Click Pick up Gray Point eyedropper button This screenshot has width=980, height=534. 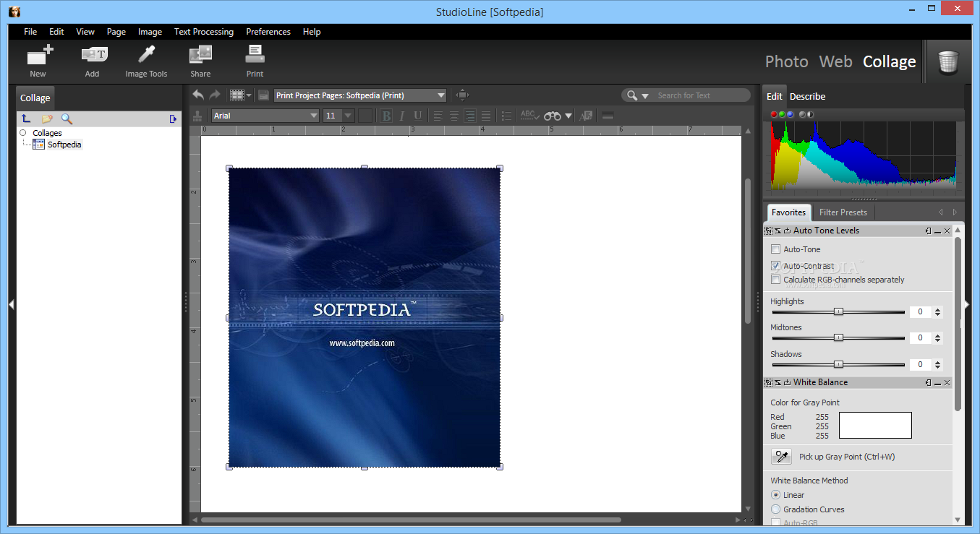pyautogui.click(x=781, y=457)
